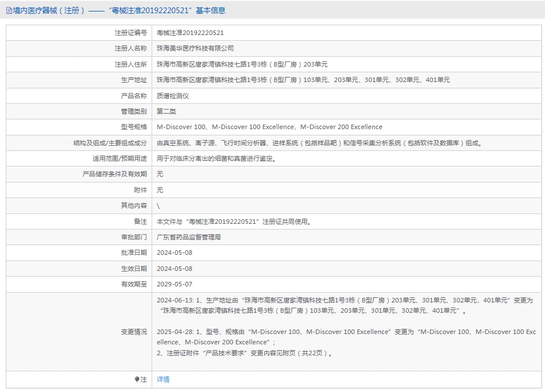Click the 2024-06-13 change record entry

coord(345,305)
